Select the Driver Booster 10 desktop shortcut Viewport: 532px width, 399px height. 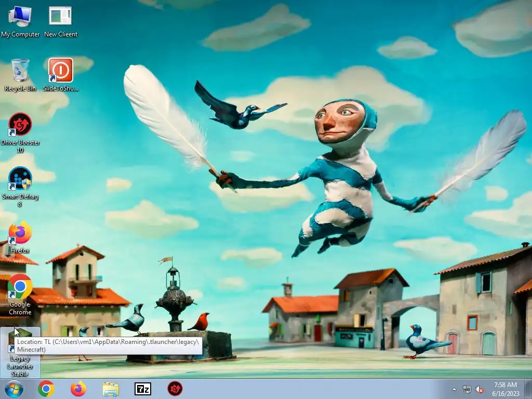click(20, 132)
